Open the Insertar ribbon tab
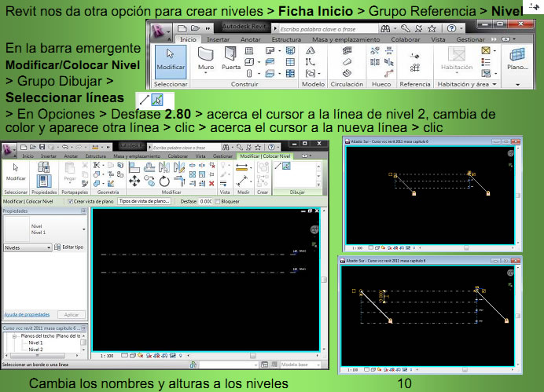The height and width of the screenshot is (392, 544). 218,38
